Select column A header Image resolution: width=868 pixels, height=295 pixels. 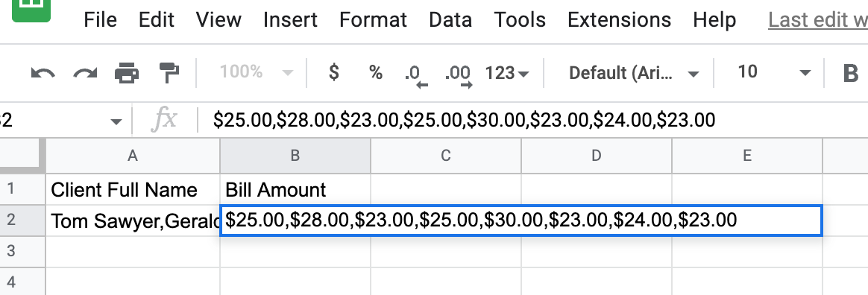tap(133, 156)
